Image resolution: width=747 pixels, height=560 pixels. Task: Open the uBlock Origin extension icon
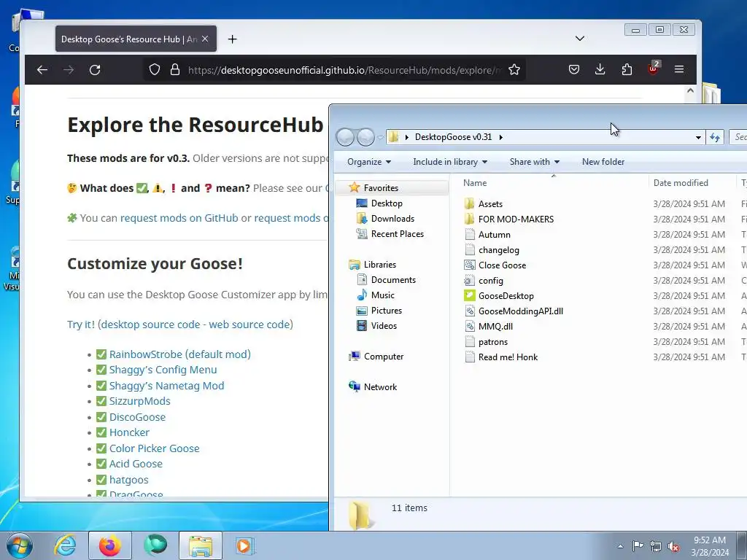point(653,69)
